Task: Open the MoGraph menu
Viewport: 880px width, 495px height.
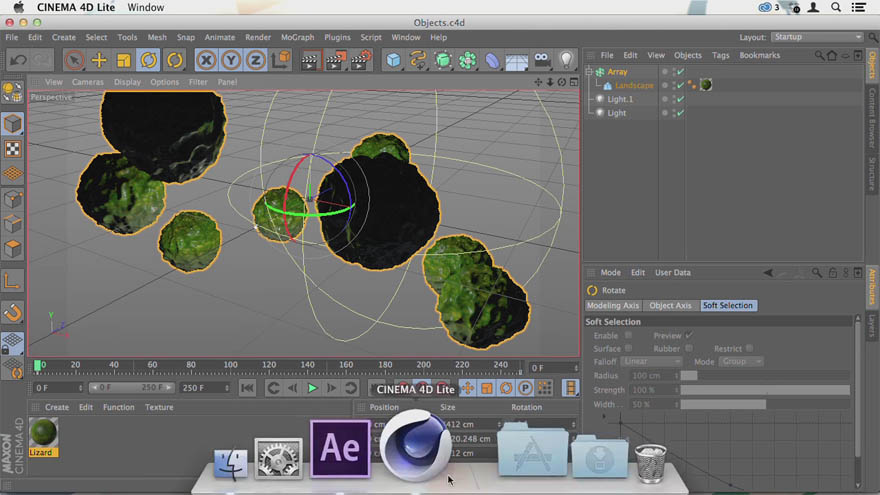Action: [297, 37]
